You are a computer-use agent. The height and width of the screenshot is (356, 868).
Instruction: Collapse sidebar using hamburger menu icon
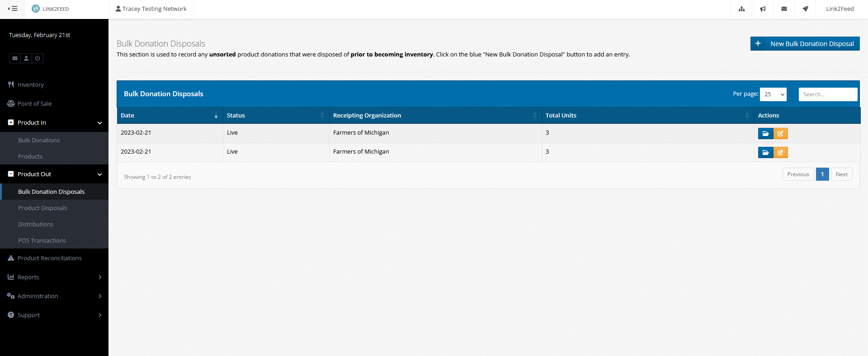coord(13,9)
